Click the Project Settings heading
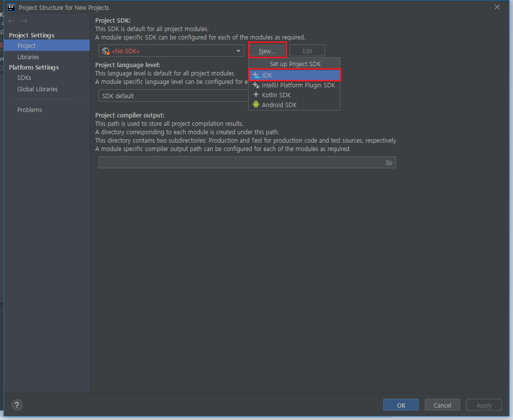 point(32,35)
